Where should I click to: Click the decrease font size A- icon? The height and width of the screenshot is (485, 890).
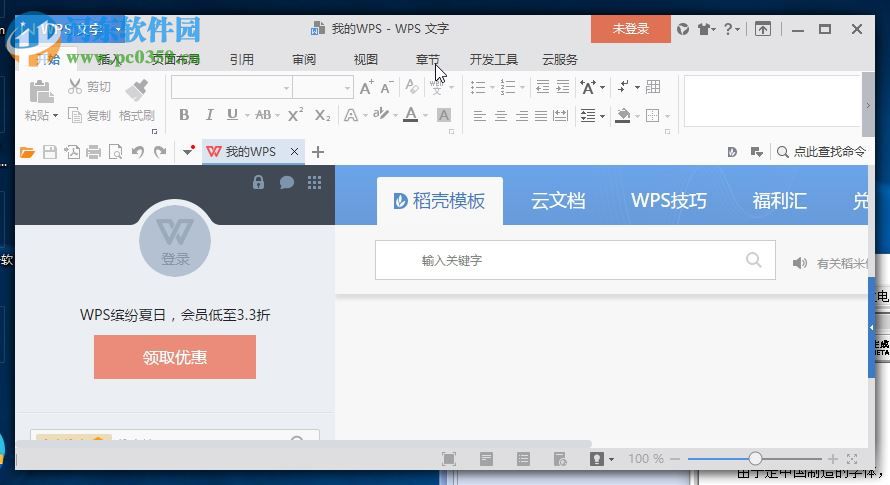pyautogui.click(x=387, y=87)
